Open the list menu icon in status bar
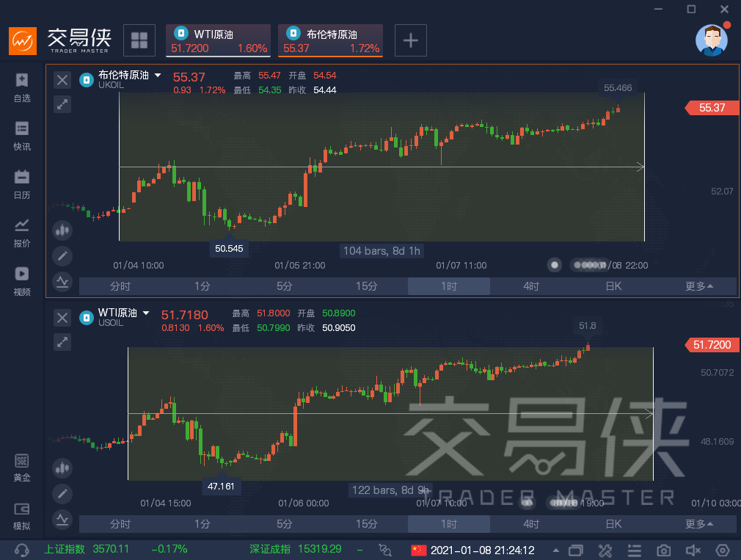741x560 pixels. tap(634, 550)
